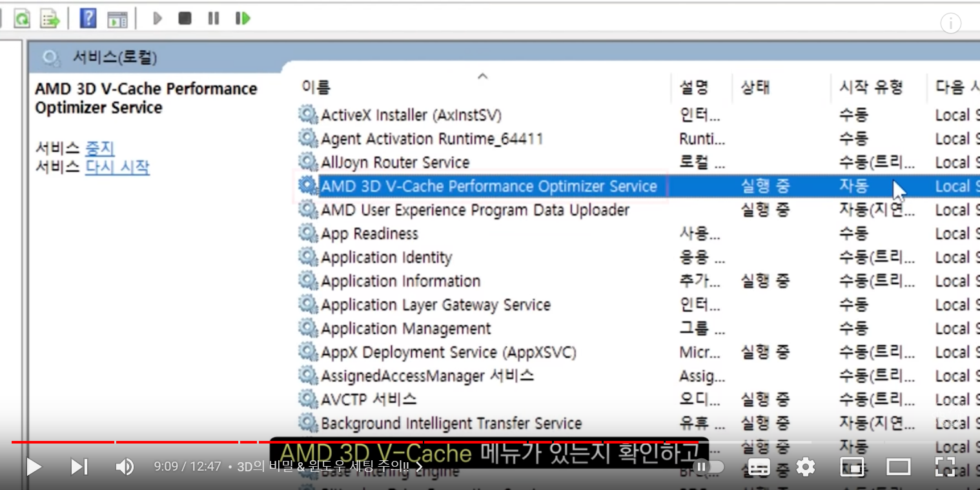
Task: Select Application Identity service
Action: tap(387, 257)
